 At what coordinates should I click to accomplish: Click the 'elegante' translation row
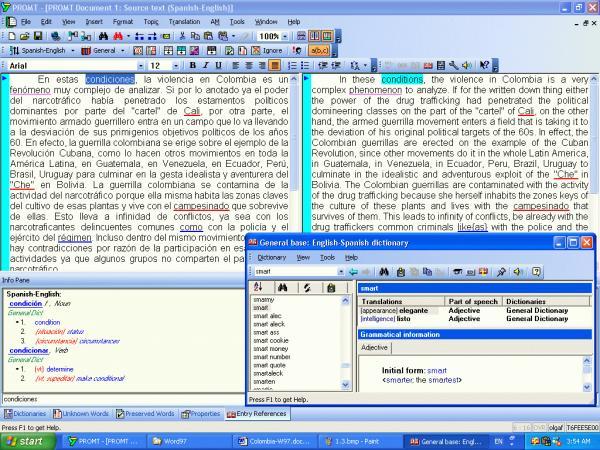coord(474,310)
